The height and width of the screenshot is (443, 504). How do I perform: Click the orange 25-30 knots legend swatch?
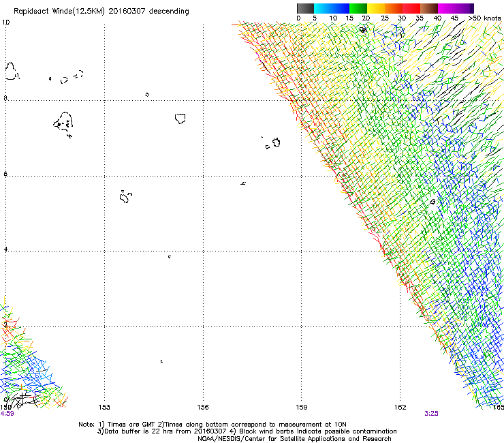click(394, 8)
